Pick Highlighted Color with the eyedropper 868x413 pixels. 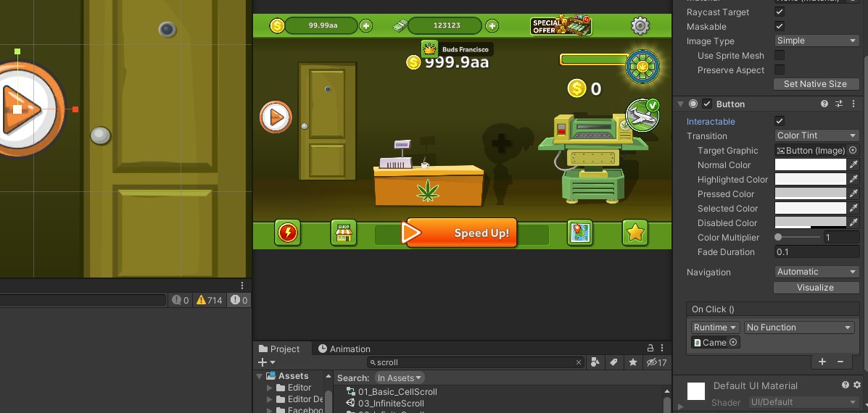tap(854, 179)
